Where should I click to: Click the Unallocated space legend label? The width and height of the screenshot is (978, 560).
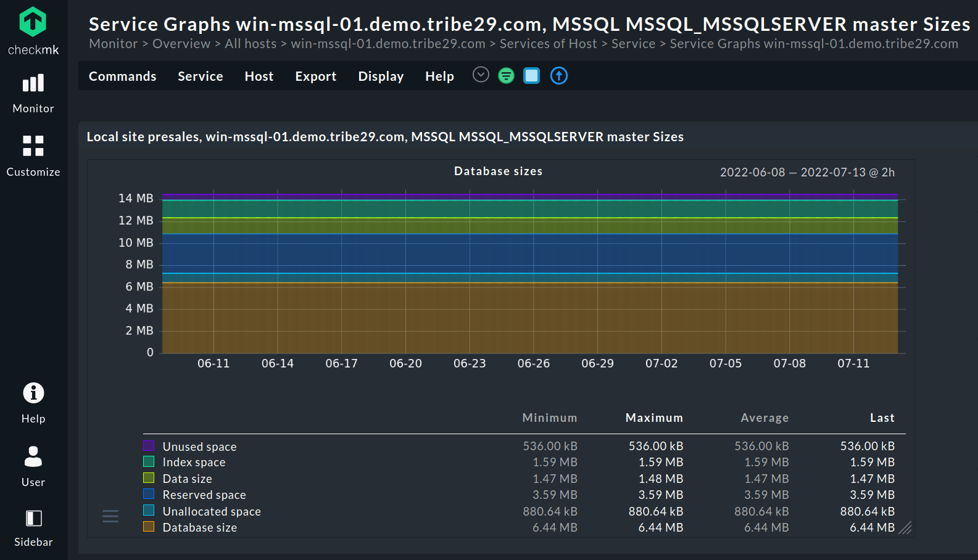(x=212, y=512)
